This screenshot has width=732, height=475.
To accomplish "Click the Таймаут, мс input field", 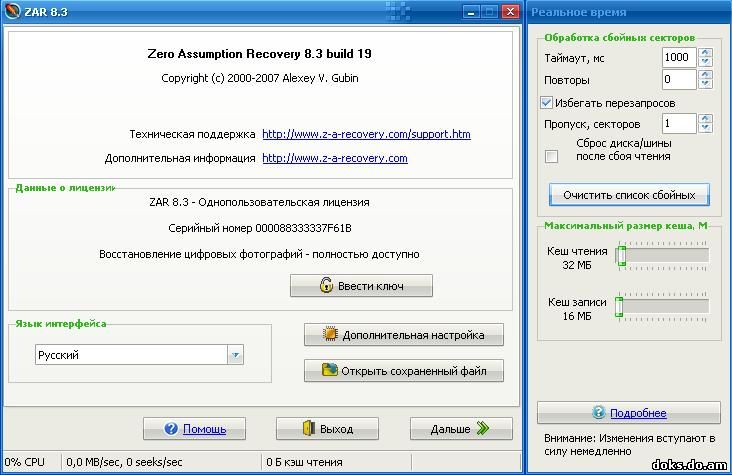I will pyautogui.click(x=679, y=57).
